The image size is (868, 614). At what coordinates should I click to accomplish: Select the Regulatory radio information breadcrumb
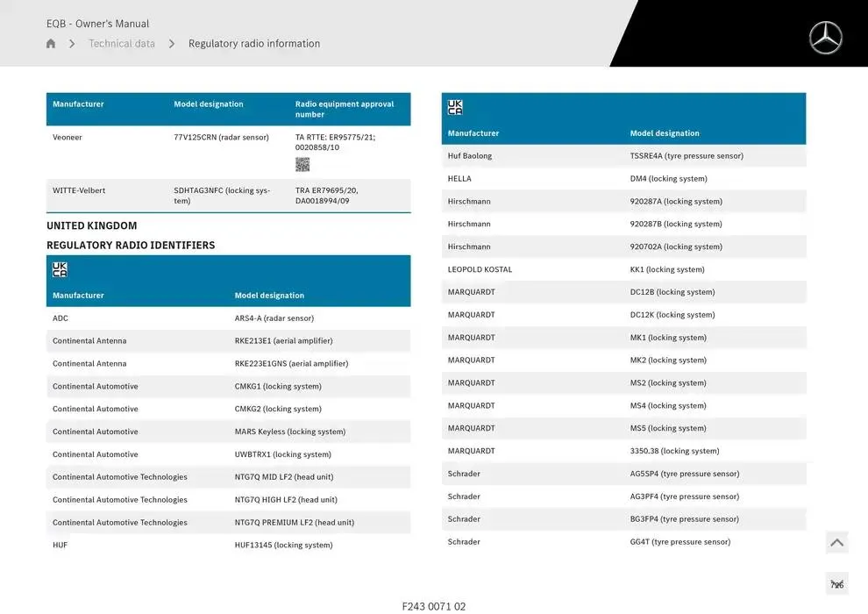click(x=254, y=44)
